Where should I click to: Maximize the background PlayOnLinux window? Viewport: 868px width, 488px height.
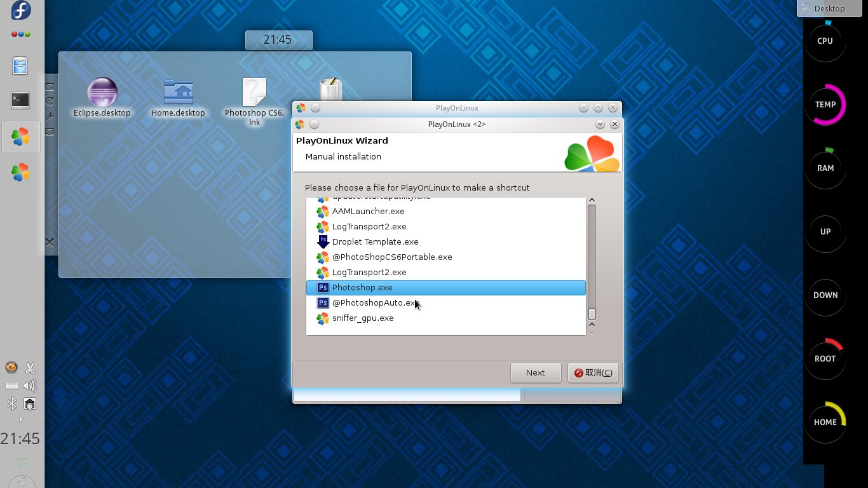tap(598, 108)
